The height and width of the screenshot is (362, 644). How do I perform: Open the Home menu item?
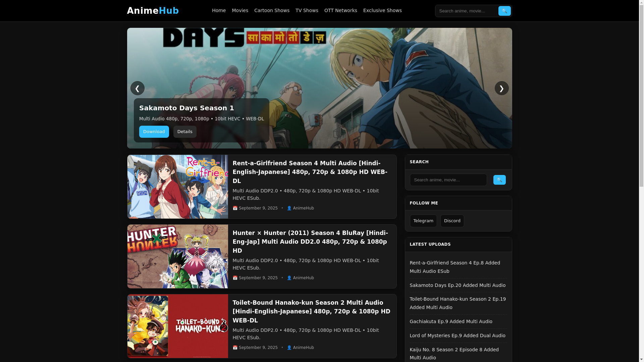click(219, 10)
